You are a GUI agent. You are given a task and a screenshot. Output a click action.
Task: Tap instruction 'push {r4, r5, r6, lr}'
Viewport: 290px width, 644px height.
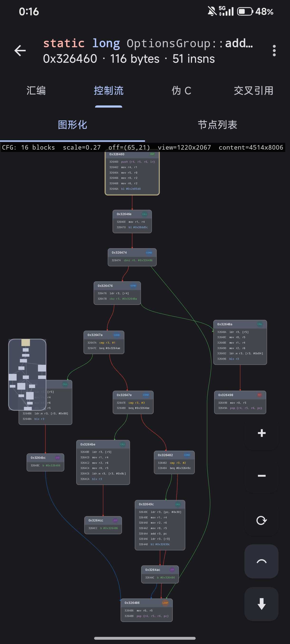tap(138, 162)
